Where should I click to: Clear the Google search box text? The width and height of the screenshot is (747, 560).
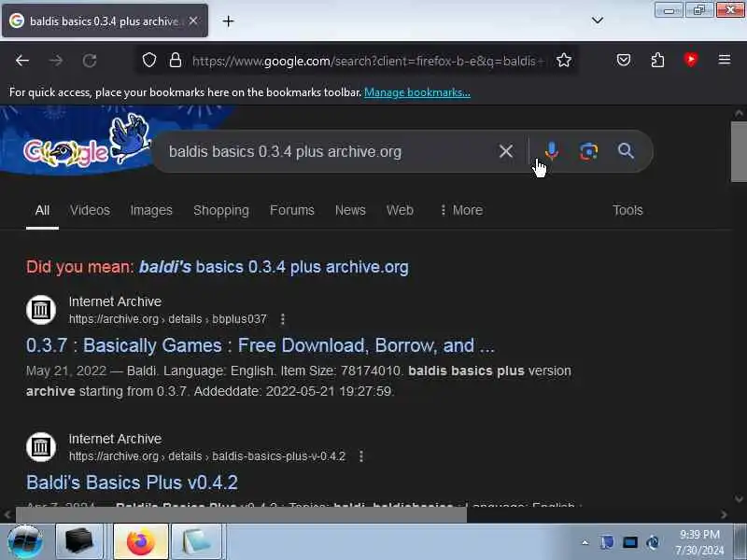pyautogui.click(x=506, y=151)
